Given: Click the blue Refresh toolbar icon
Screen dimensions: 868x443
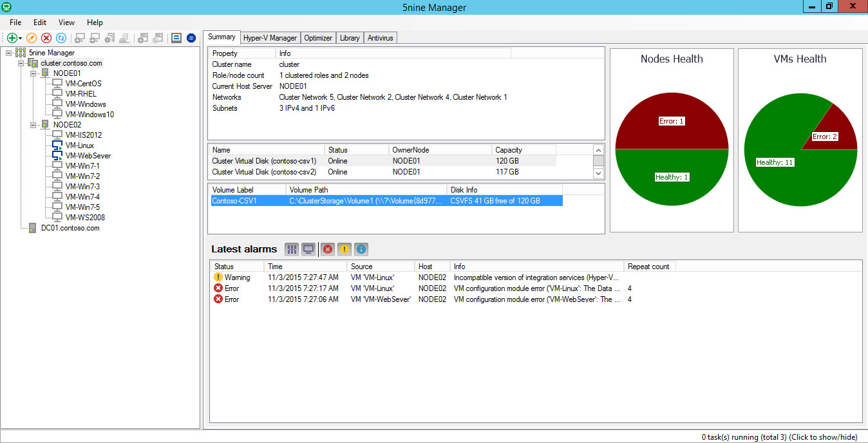Looking at the screenshot, I should pyautogui.click(x=61, y=38).
